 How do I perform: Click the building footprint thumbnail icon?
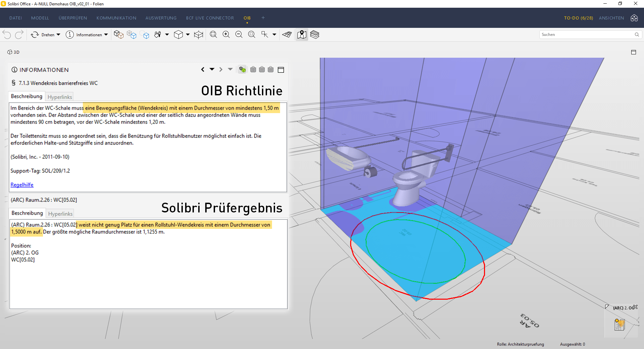click(619, 325)
